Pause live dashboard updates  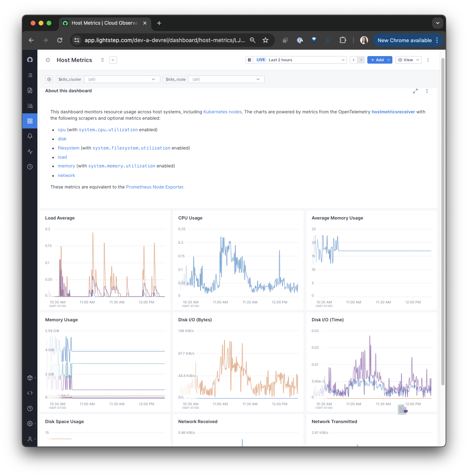[249, 60]
